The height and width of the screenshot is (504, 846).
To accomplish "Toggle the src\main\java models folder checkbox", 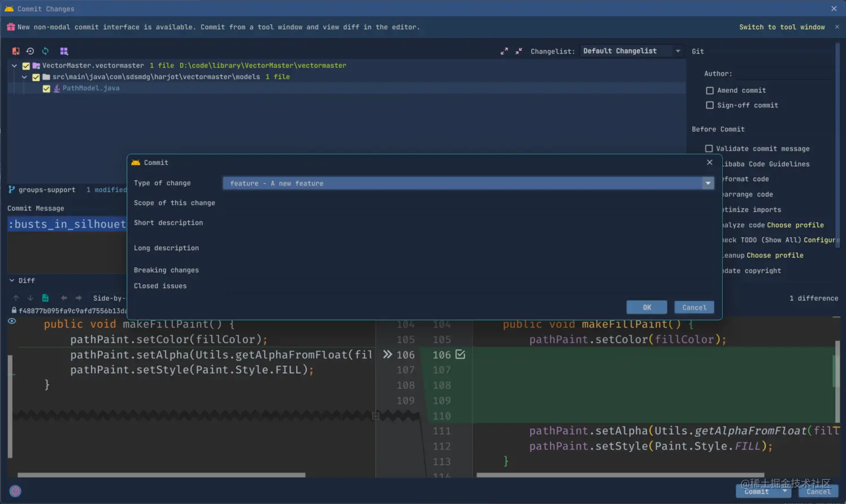I will [x=36, y=77].
